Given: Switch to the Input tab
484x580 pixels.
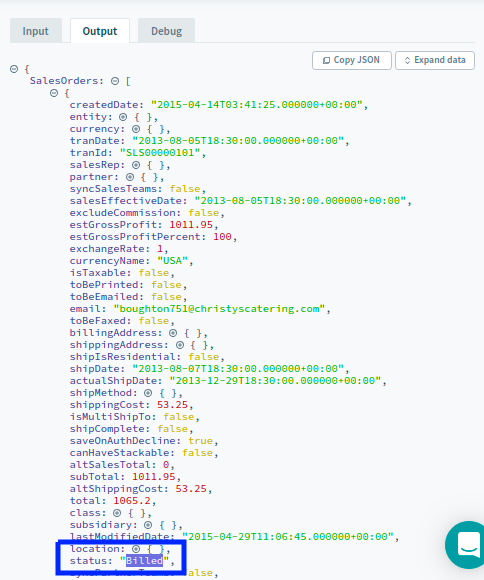Looking at the screenshot, I should (x=36, y=31).
